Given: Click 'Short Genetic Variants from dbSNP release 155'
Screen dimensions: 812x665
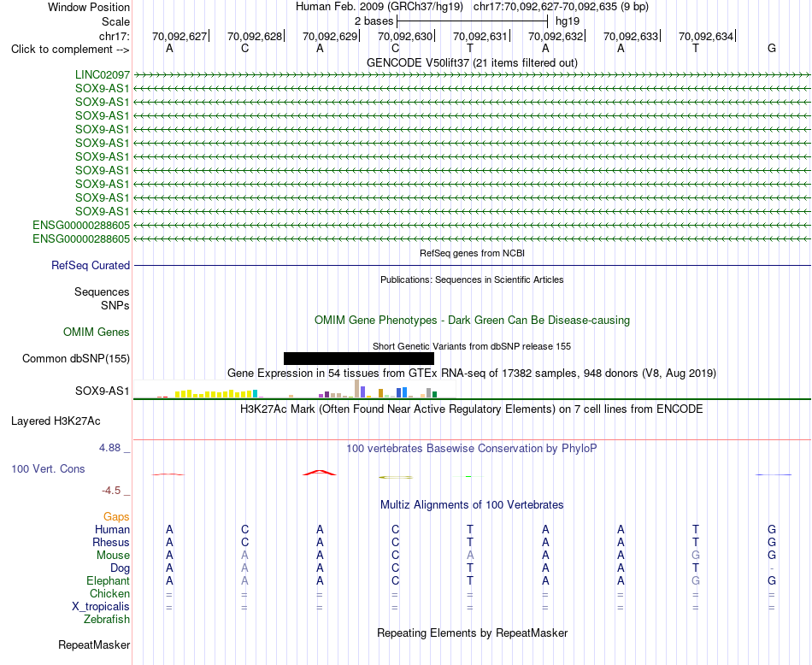Looking at the screenshot, I should click(472, 346).
